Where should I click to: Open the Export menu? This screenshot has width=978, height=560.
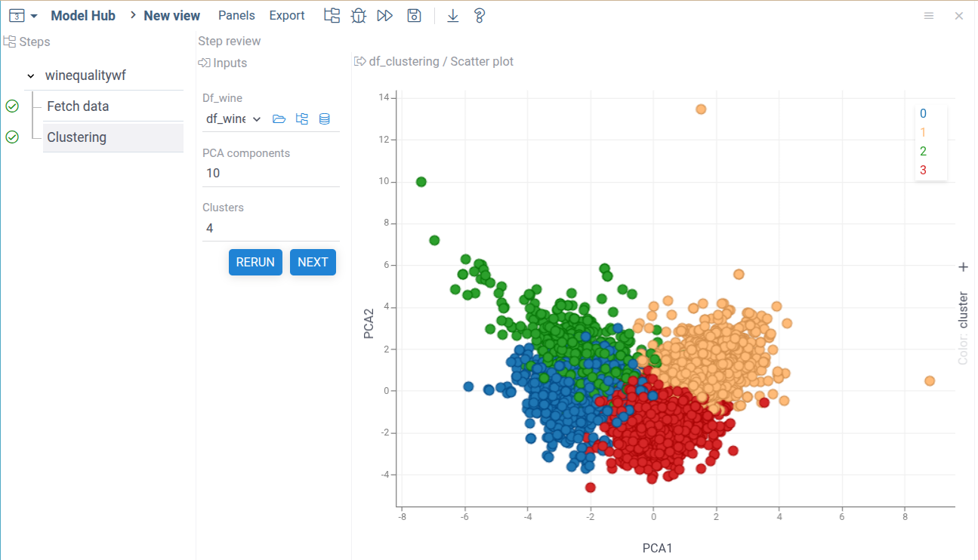pos(287,15)
